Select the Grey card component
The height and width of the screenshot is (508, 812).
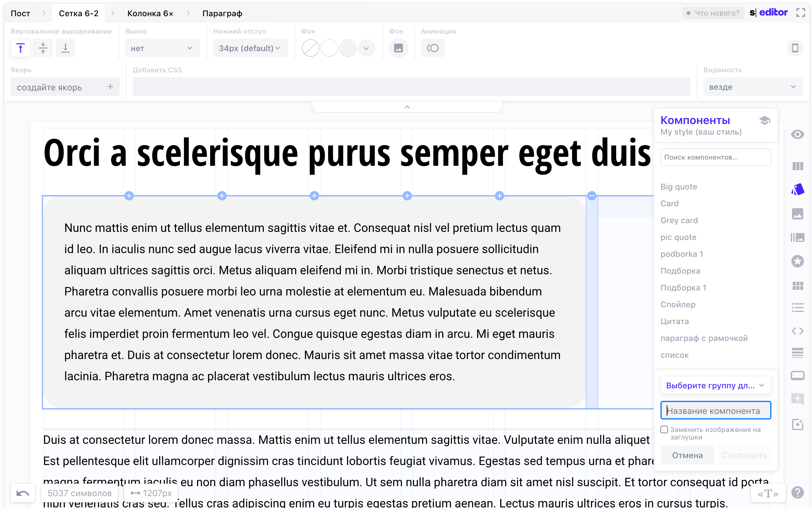click(679, 220)
